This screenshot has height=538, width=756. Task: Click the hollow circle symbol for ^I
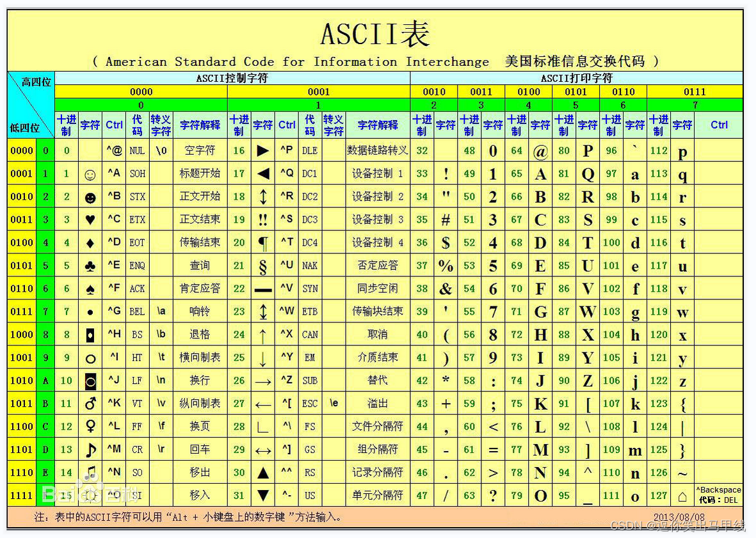tap(90, 359)
